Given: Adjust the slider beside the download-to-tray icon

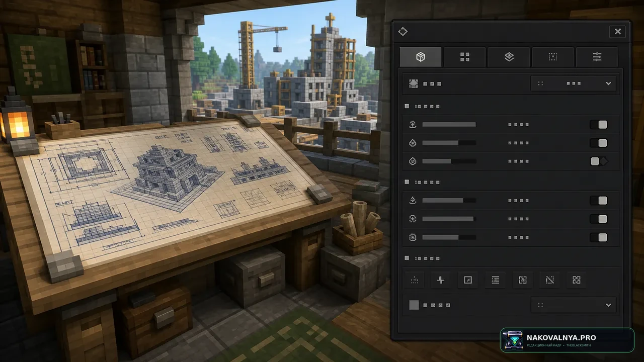Looking at the screenshot, I should pyautogui.click(x=449, y=201).
